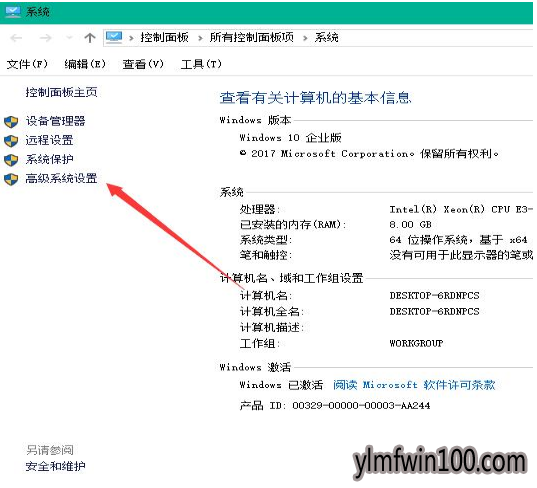The height and width of the screenshot is (488, 537).
Task: Open 高级系统设置 link
Action: pyautogui.click(x=61, y=178)
